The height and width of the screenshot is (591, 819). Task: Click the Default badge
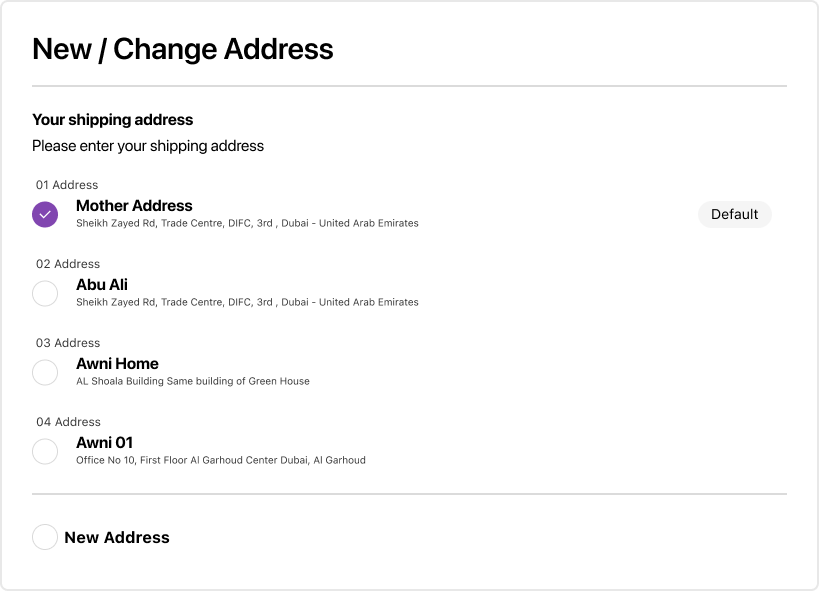pos(734,214)
